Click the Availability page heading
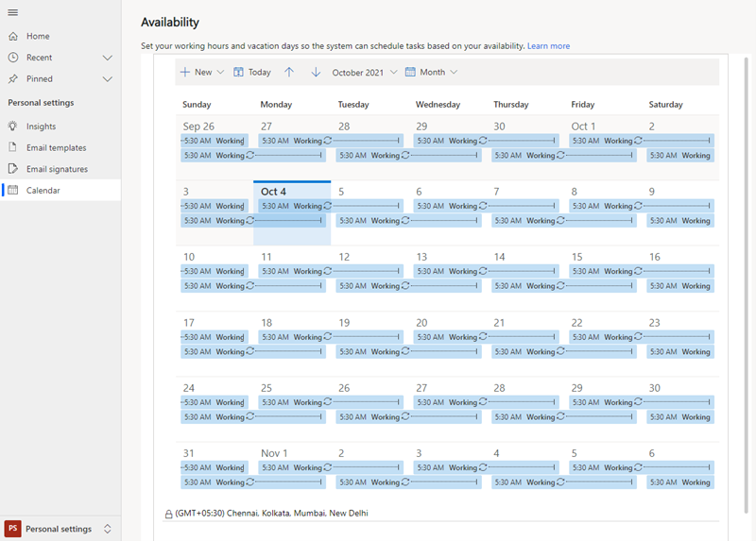Image resolution: width=756 pixels, height=541 pixels. tap(170, 22)
